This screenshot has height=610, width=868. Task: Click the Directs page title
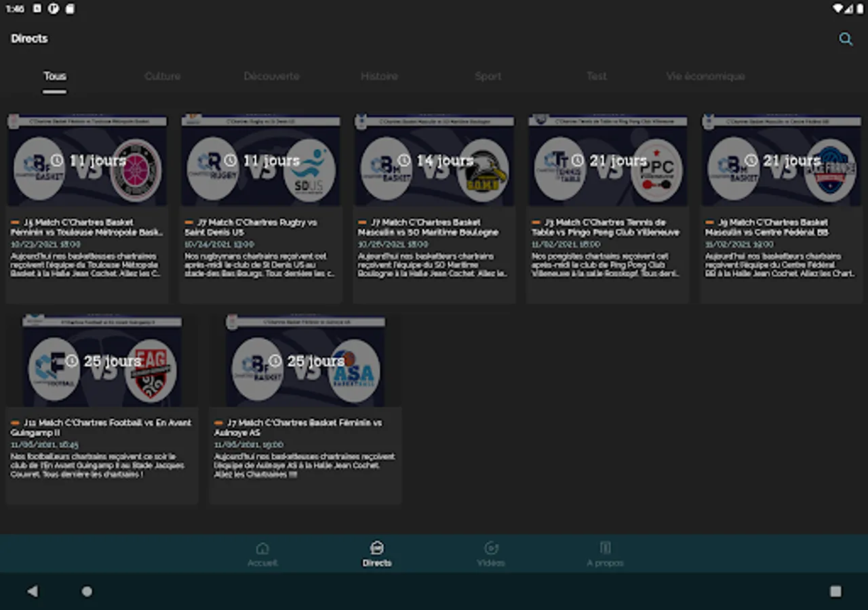(29, 39)
